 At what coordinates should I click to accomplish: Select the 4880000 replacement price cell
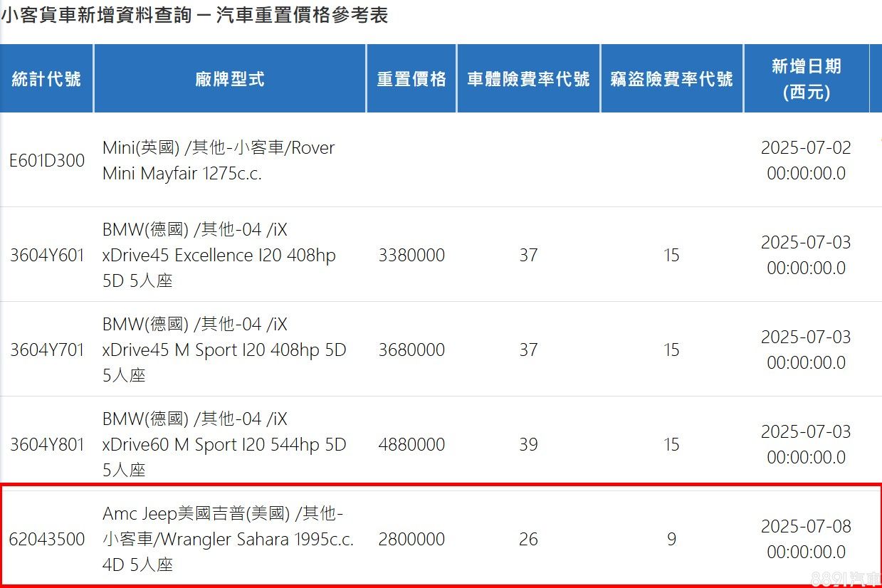[x=411, y=444]
